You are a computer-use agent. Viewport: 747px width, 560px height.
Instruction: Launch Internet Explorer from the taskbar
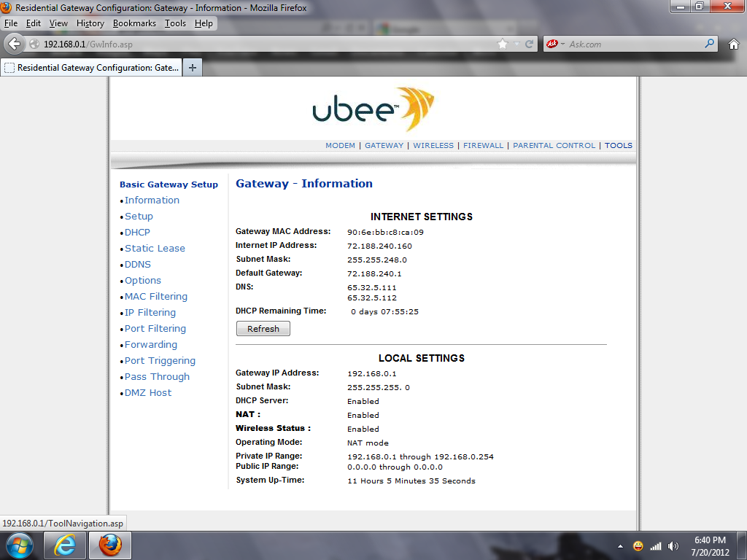[x=65, y=545]
